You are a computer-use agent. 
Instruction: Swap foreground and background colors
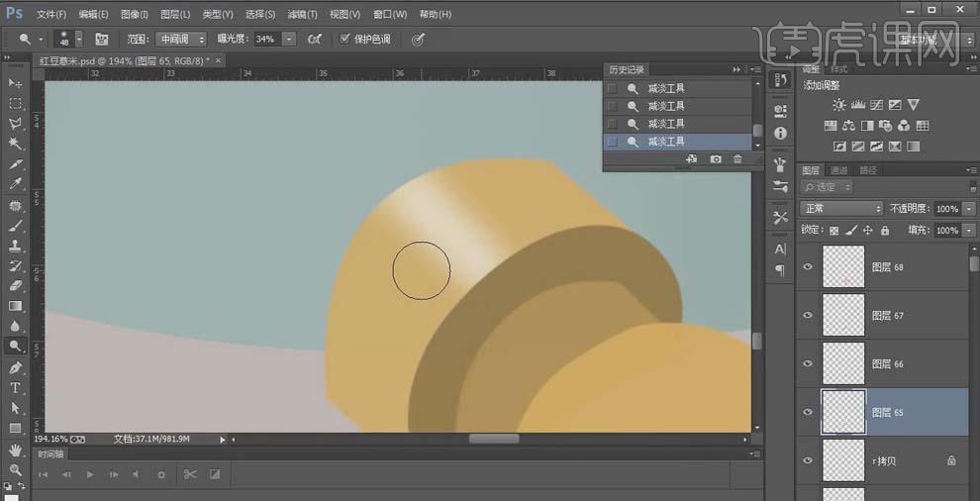[21, 485]
